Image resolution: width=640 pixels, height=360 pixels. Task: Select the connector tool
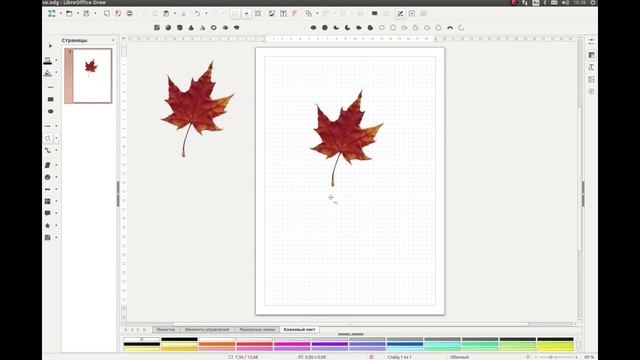[48, 150]
